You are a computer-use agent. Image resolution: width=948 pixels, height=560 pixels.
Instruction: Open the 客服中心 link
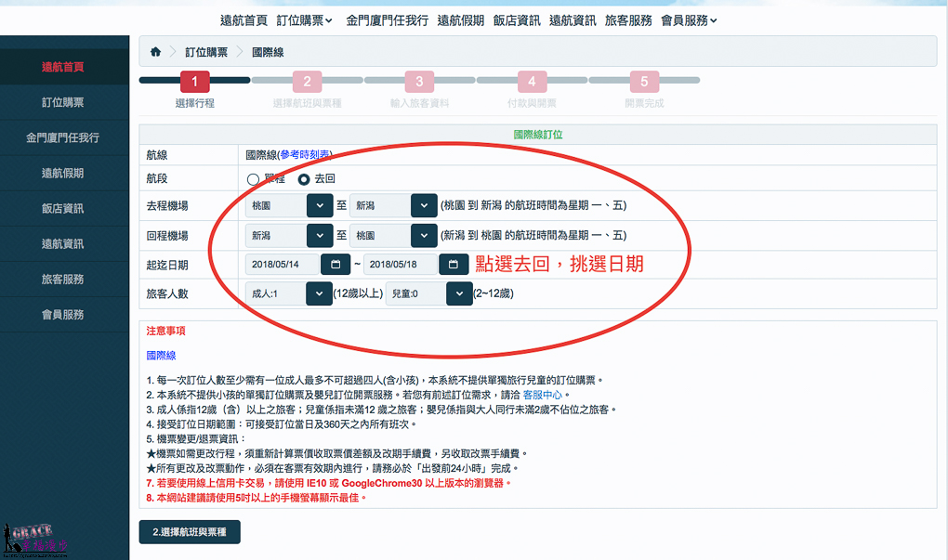click(543, 395)
